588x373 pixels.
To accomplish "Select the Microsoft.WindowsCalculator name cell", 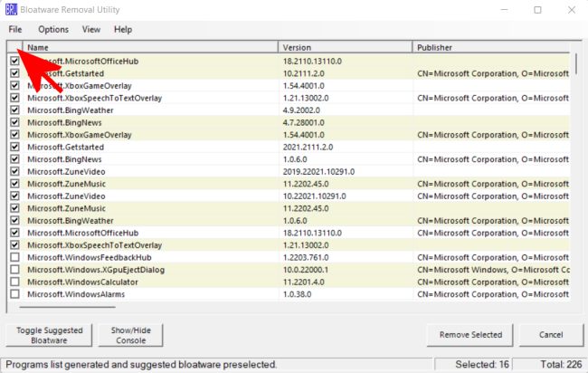I will coord(82,282).
